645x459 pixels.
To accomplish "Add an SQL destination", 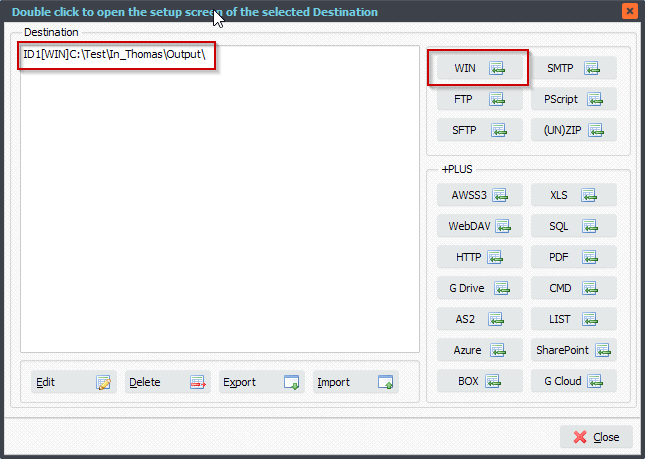I will (574, 226).
